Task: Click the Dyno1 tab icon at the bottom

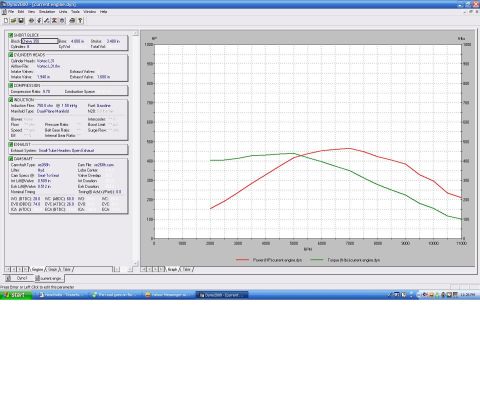Action: point(8,278)
